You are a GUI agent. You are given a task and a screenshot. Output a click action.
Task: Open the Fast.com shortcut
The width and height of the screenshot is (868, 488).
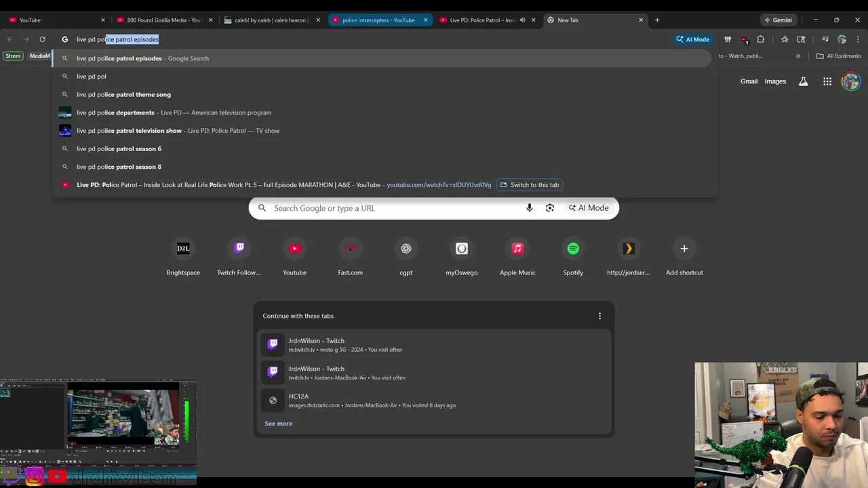click(x=350, y=257)
